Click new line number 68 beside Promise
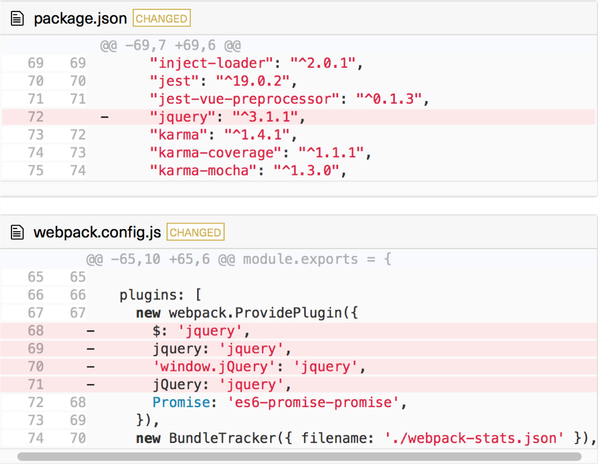Screen dimensions: 600x464 [x=78, y=402]
